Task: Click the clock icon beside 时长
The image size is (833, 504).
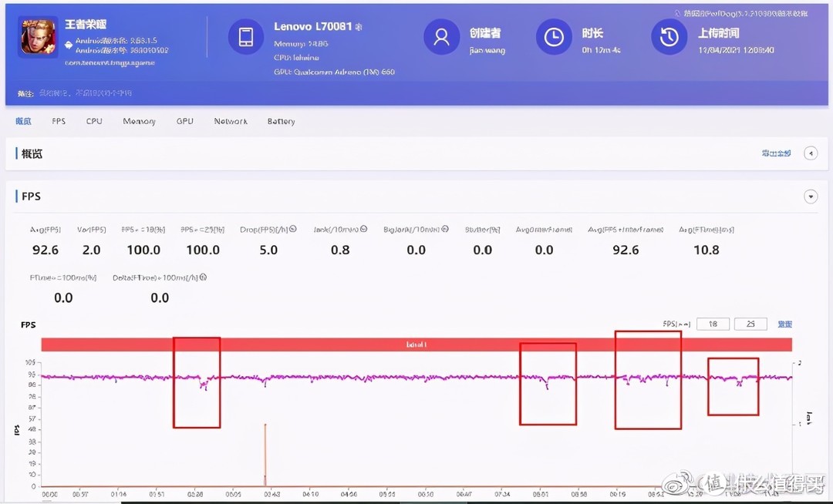Action: click(554, 36)
